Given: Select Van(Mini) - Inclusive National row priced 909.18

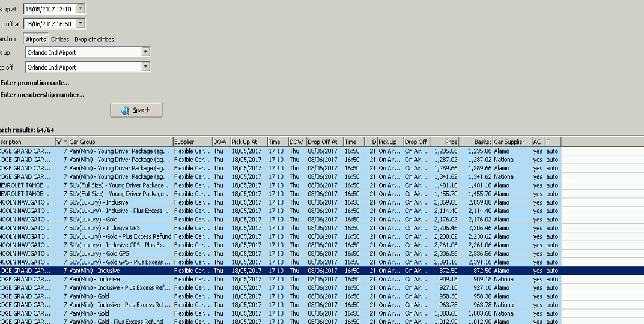Looking at the screenshot, I should pos(281,279).
